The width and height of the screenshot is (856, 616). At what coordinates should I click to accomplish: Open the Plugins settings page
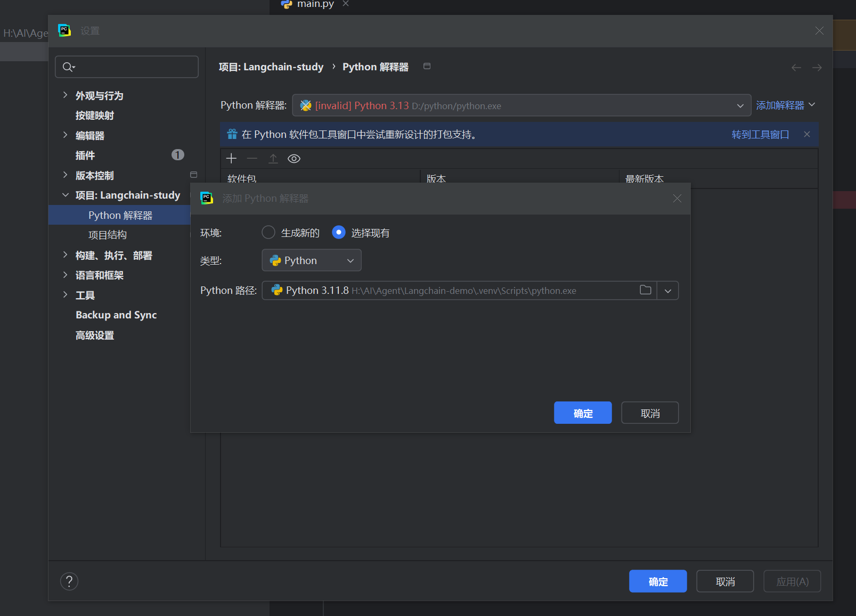85,155
